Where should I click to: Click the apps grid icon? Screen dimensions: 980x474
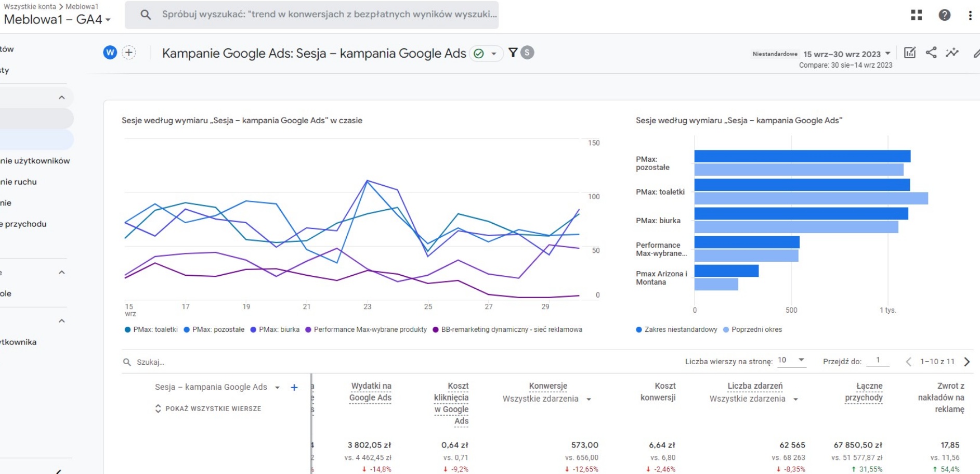click(916, 15)
